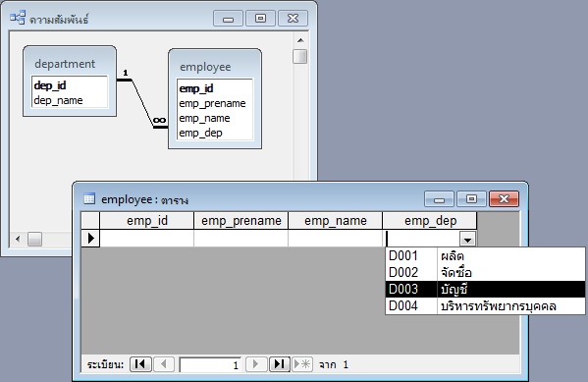Select D004 บริหารทรัพยากรบุคคล from the list
This screenshot has width=588, height=382.
(x=485, y=305)
